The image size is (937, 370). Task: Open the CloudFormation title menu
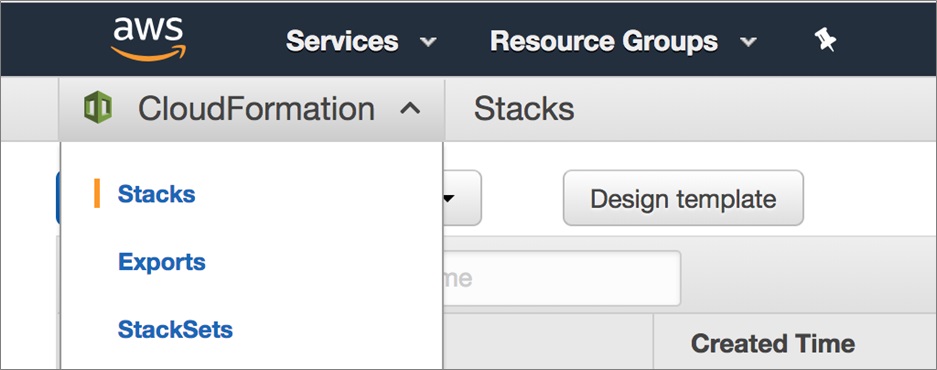click(x=256, y=109)
